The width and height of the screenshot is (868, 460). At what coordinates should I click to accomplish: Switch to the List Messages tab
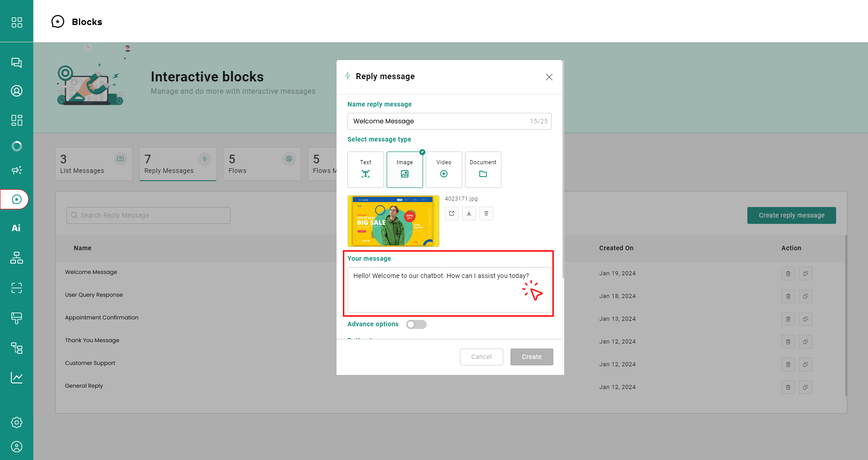point(93,164)
